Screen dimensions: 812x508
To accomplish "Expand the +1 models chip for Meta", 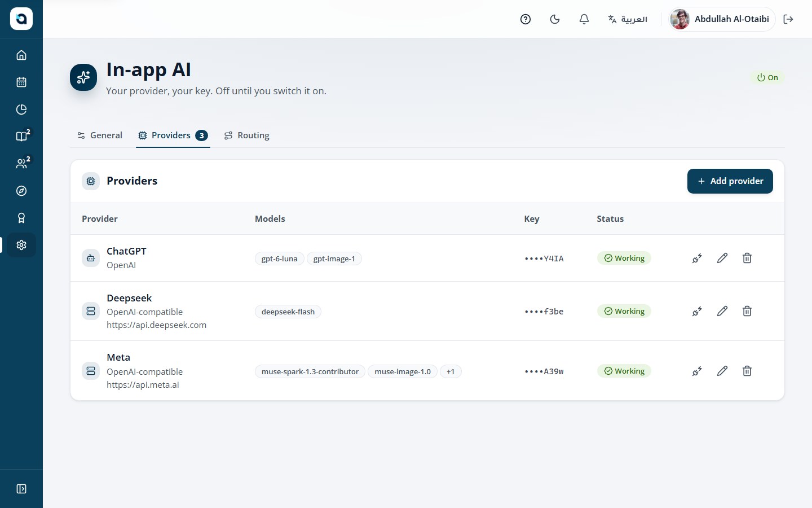I will point(451,371).
